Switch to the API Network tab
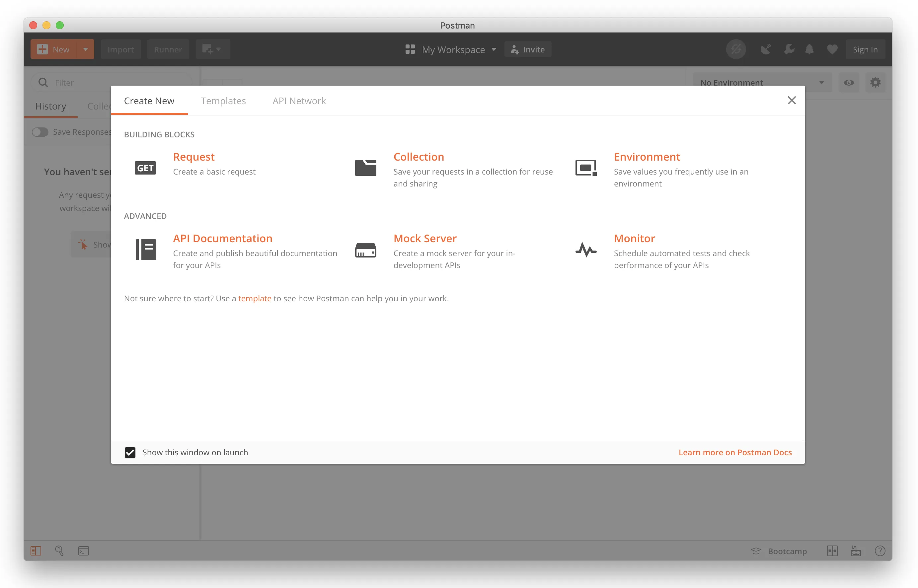 [x=299, y=101]
